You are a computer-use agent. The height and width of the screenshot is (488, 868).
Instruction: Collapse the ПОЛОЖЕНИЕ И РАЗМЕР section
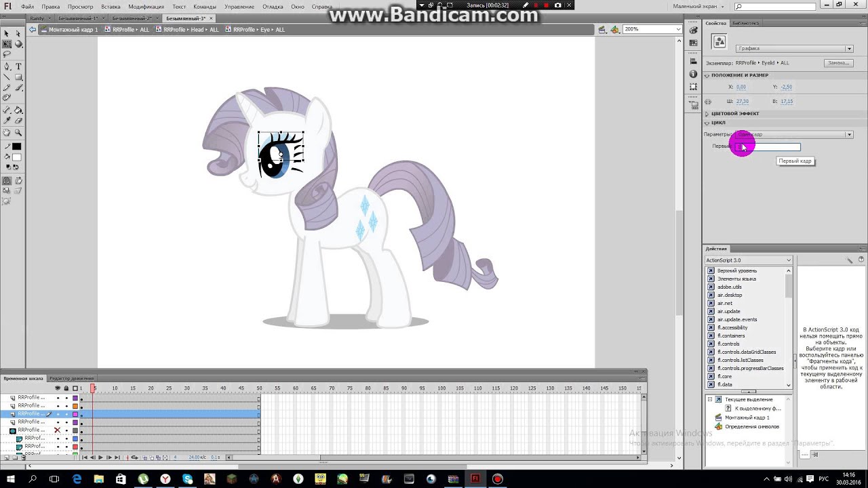coord(707,75)
